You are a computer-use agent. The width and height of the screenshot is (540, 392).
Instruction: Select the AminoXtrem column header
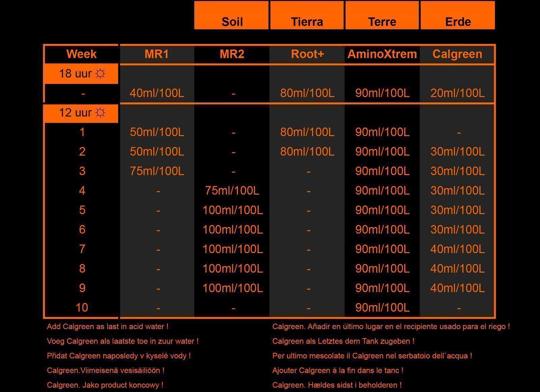coord(382,54)
